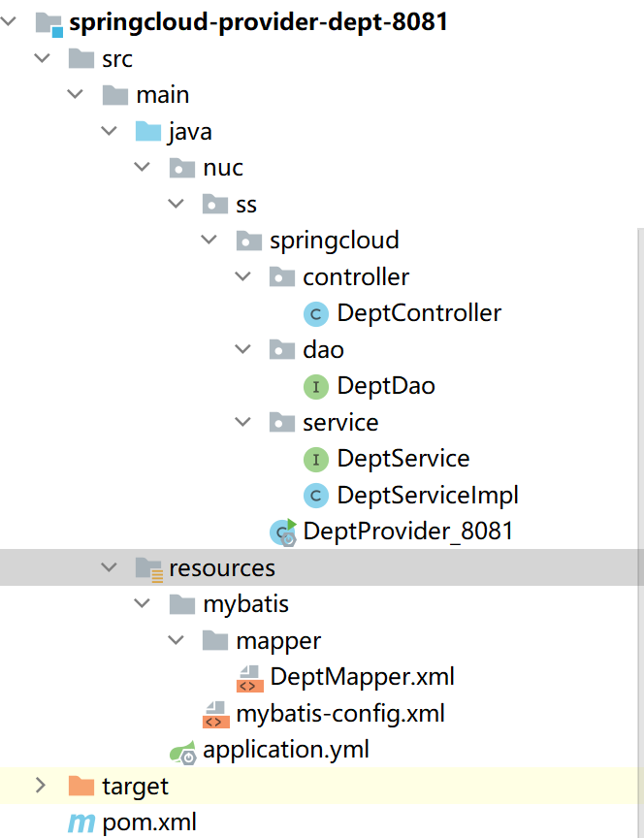This screenshot has width=644, height=838.
Task: Click the mybatis-config.xml file icon
Action: click(216, 715)
